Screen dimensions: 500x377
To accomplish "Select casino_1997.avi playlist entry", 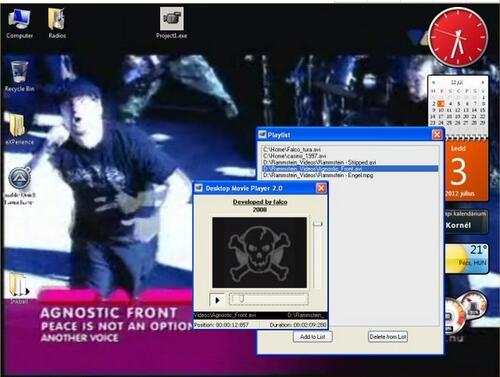I will (295, 156).
